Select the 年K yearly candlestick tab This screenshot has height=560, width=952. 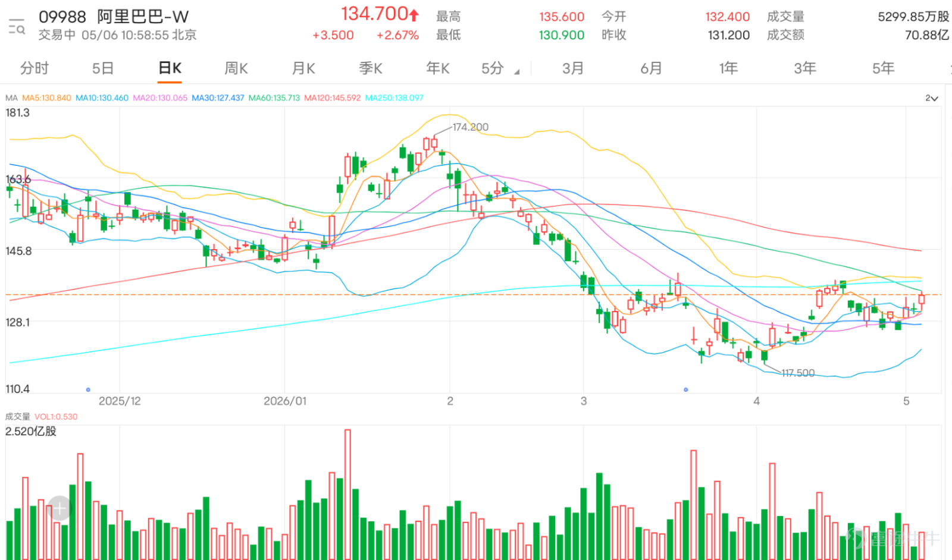tap(438, 68)
